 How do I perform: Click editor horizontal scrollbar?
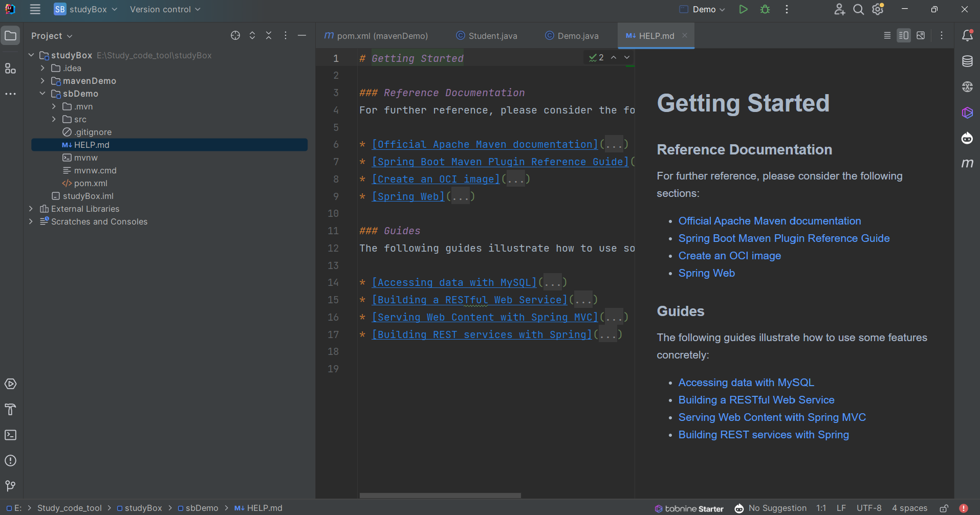[x=440, y=496]
